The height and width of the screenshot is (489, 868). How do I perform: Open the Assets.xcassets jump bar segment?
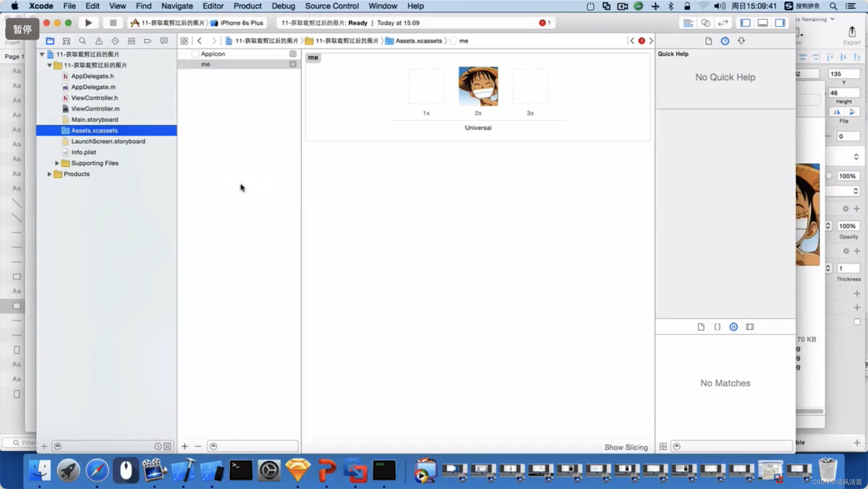point(414,41)
